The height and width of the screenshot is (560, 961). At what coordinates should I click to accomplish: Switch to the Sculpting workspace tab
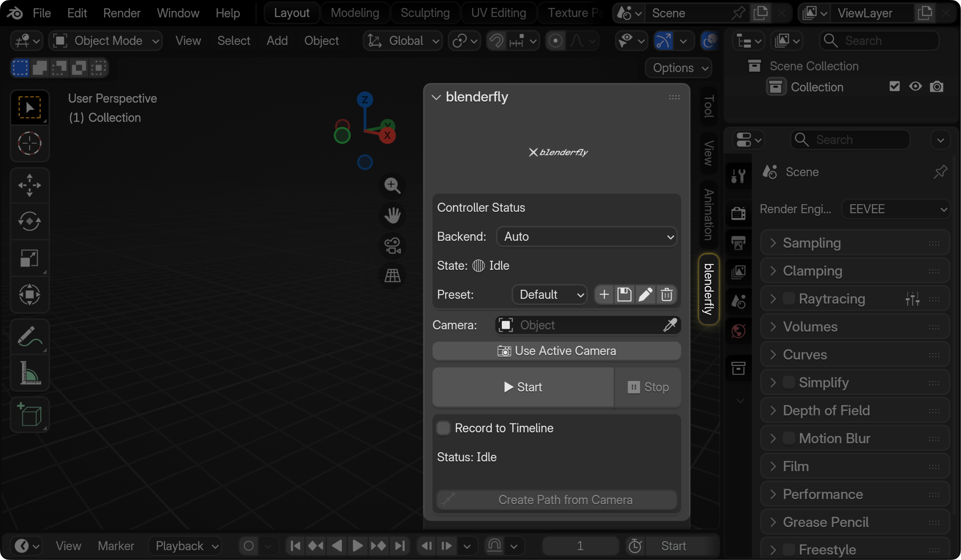pyautogui.click(x=425, y=13)
